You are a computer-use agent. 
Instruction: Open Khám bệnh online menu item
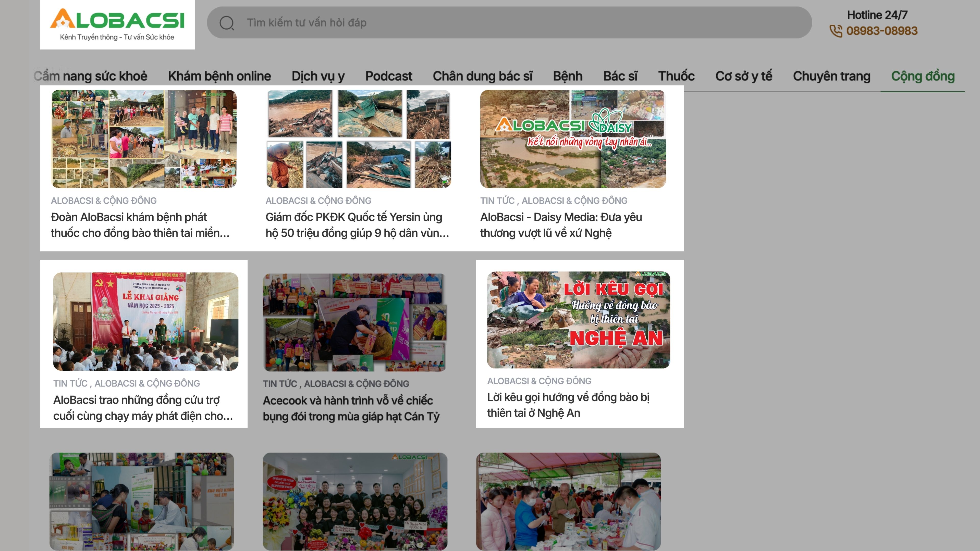click(x=219, y=76)
